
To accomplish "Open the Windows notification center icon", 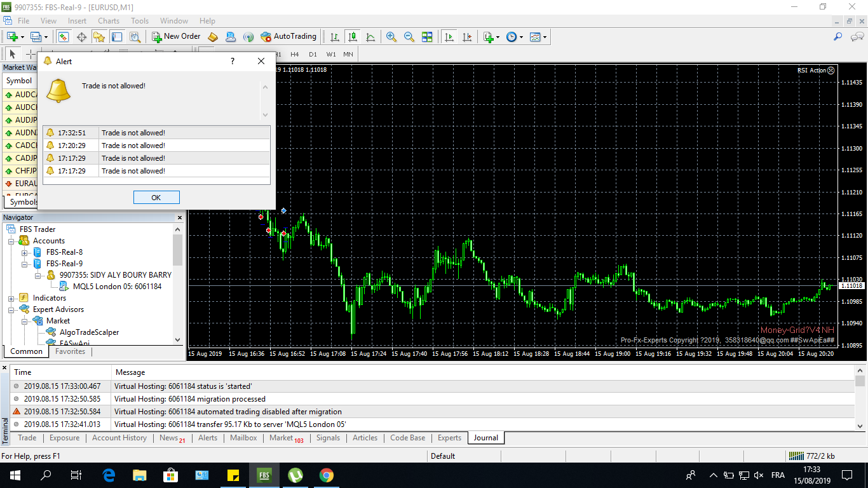I will 846,475.
